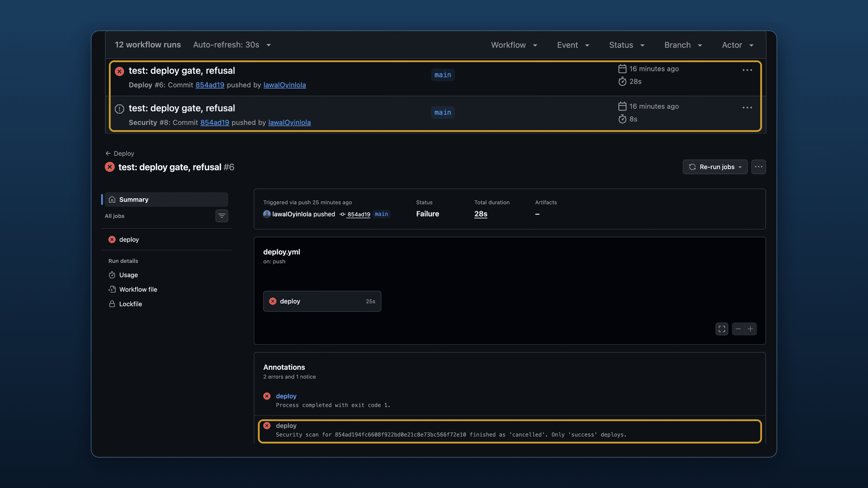Open the Deploy #6 run title
The image size is (868, 488).
pos(182,70)
